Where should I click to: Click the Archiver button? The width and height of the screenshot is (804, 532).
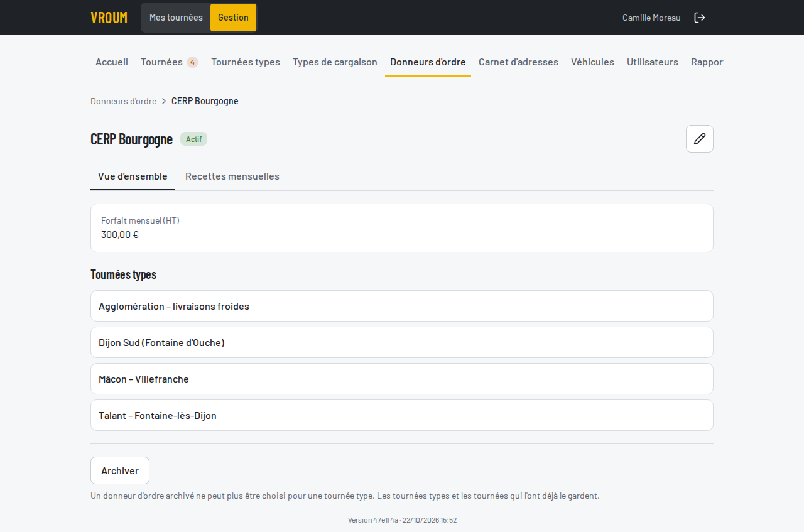tap(120, 470)
